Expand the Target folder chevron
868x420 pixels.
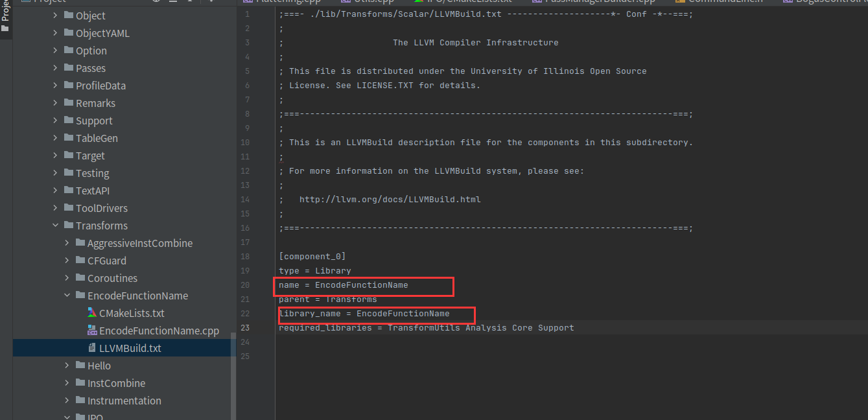pyautogui.click(x=55, y=156)
